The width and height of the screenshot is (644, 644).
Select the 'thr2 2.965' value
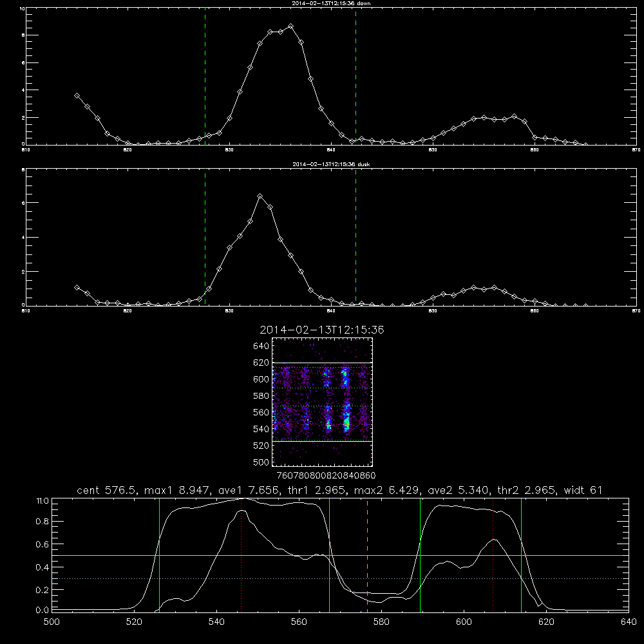[x=527, y=490]
